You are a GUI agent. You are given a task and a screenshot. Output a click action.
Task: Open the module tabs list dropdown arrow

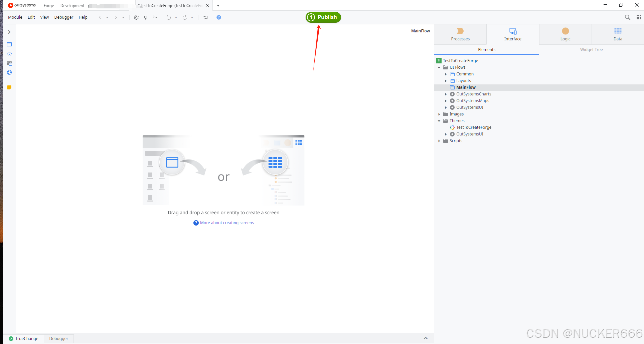(x=218, y=5)
